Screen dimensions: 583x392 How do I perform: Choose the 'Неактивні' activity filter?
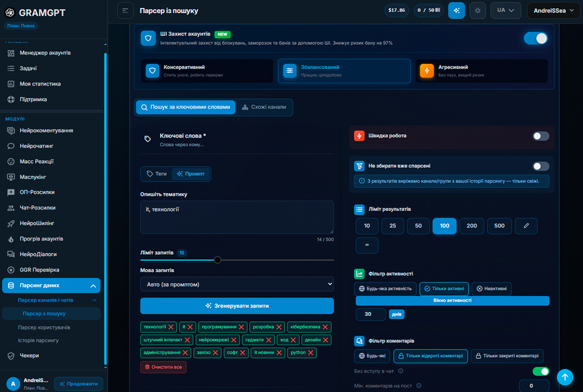click(x=491, y=289)
